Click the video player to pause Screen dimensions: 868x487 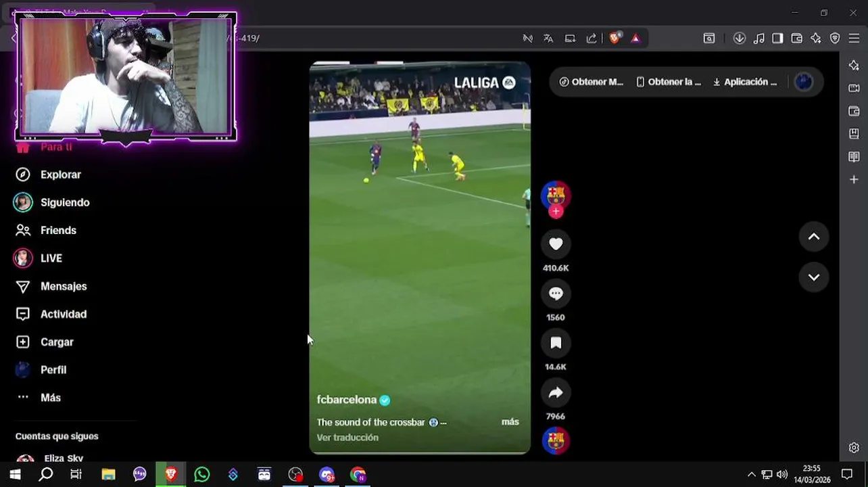click(420, 257)
